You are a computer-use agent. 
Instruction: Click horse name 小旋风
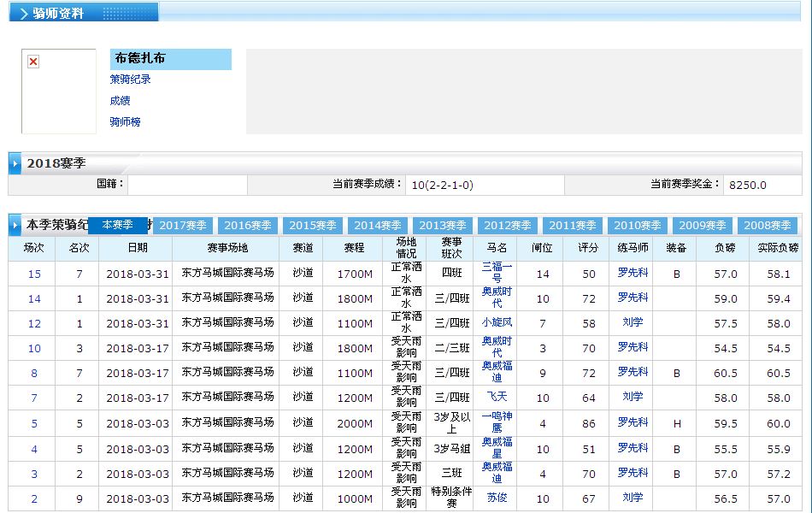point(497,323)
